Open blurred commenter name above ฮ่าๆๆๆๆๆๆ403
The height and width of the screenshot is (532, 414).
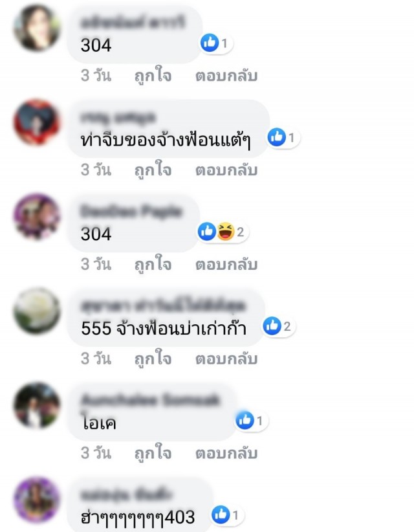(126, 494)
